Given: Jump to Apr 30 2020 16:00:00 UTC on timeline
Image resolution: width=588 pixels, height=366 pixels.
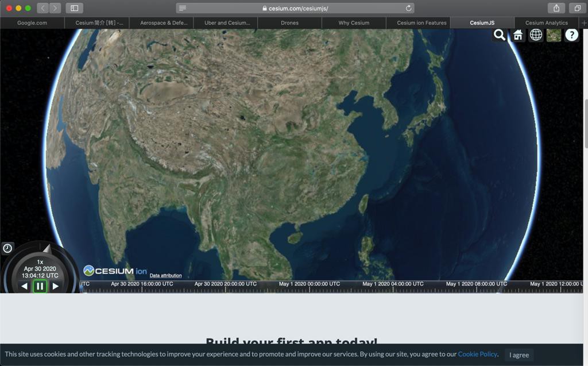Looking at the screenshot, I should coord(142,284).
